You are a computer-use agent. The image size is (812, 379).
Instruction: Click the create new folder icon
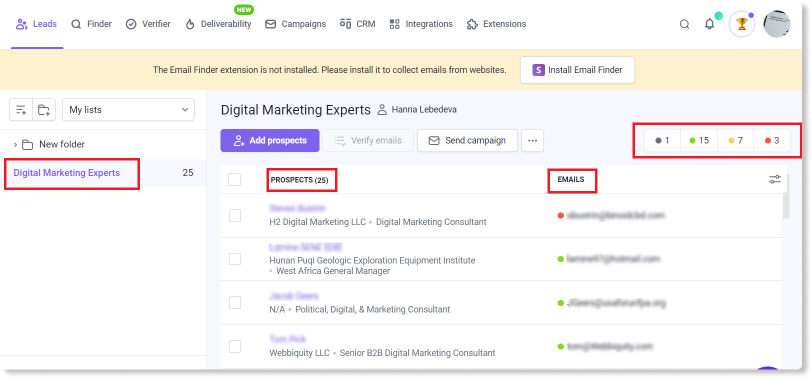44,110
